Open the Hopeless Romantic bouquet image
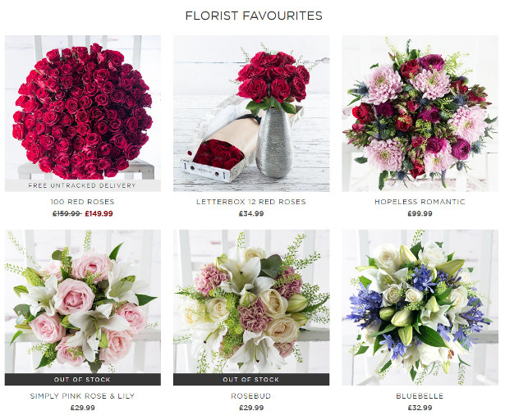 tap(420, 113)
